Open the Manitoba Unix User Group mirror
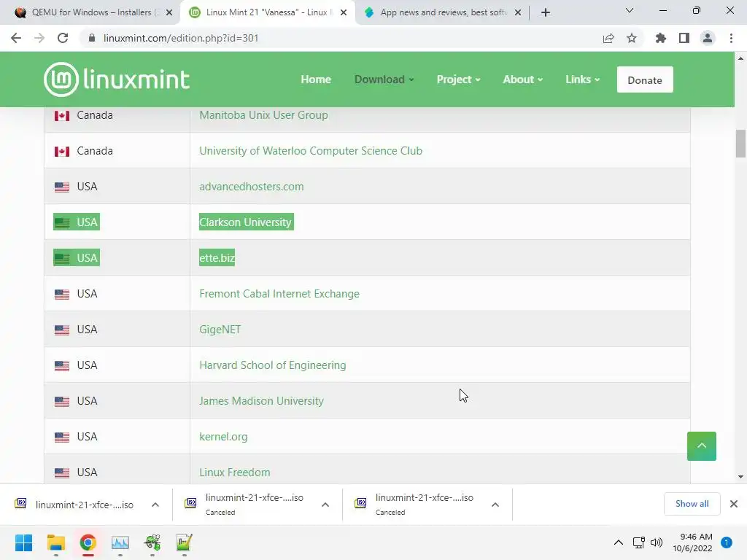 (x=263, y=115)
